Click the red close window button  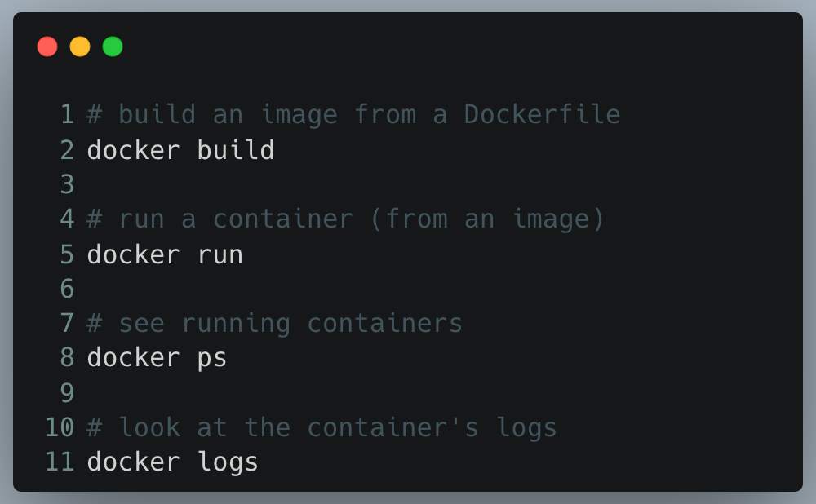point(47,46)
